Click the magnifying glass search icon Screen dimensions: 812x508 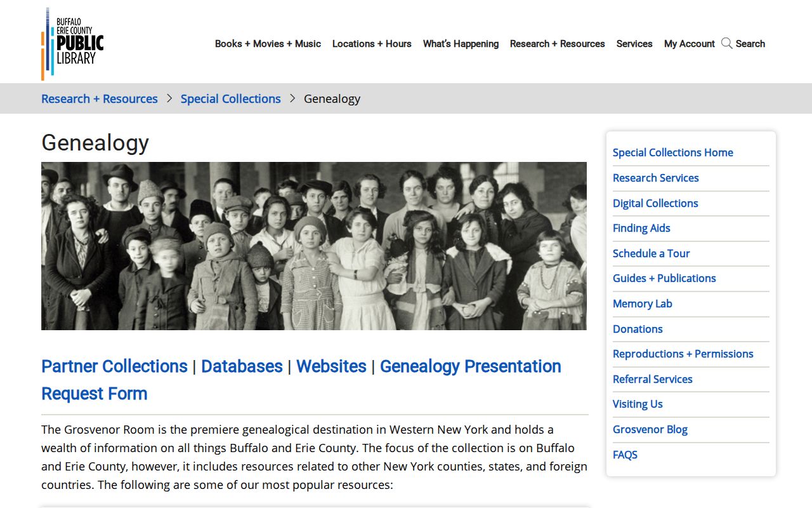727,43
